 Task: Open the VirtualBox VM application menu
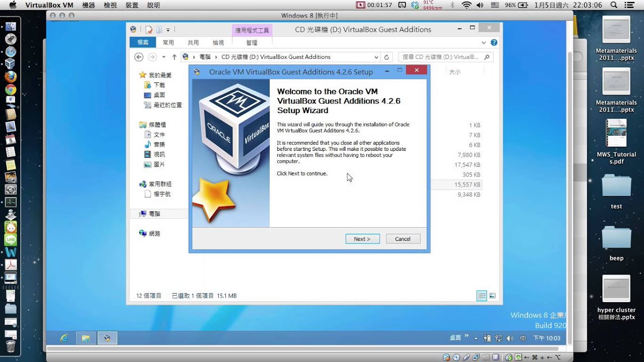pyautogui.click(x=49, y=5)
